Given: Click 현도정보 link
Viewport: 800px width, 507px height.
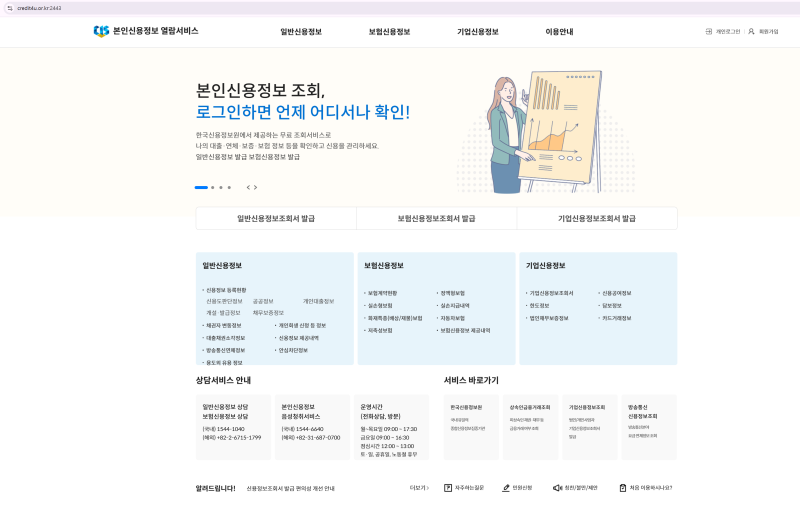Looking at the screenshot, I should 539,306.
